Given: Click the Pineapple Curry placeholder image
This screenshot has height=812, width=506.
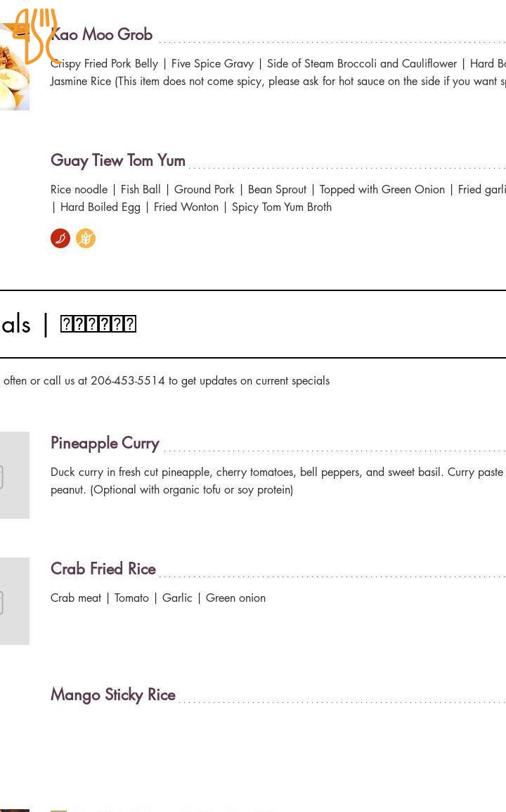Looking at the screenshot, I should point(14,475).
